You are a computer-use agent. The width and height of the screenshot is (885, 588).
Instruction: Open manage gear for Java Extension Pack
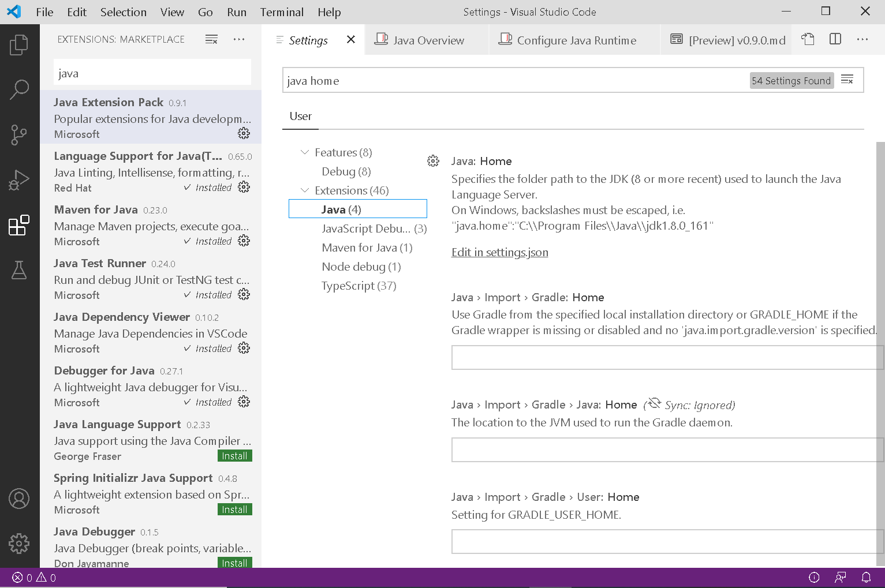click(x=244, y=133)
